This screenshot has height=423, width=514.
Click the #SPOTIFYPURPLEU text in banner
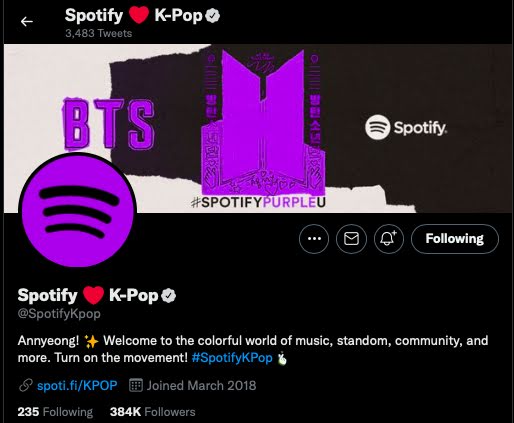tap(258, 202)
